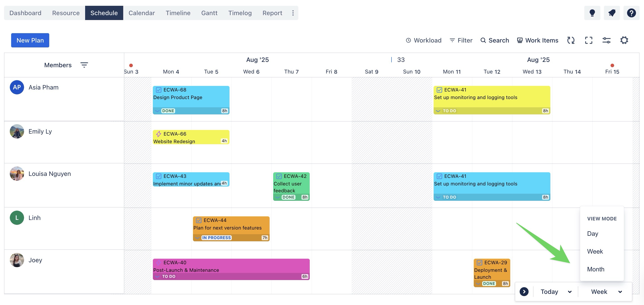Click the ECWA-68 task checkbox icon
This screenshot has width=644, height=305.
coord(158,90)
